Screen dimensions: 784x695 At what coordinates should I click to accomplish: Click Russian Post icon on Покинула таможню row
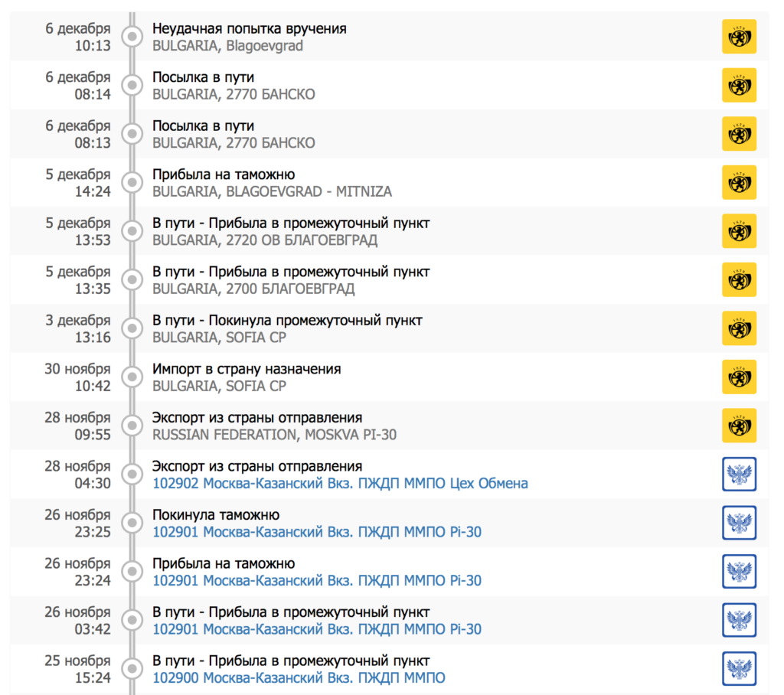(x=739, y=523)
